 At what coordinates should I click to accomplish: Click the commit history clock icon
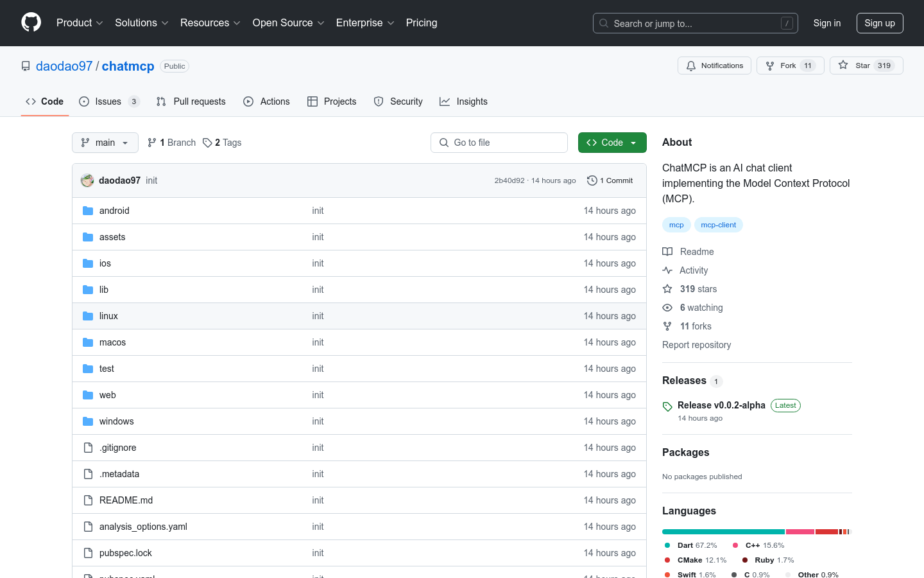point(592,180)
